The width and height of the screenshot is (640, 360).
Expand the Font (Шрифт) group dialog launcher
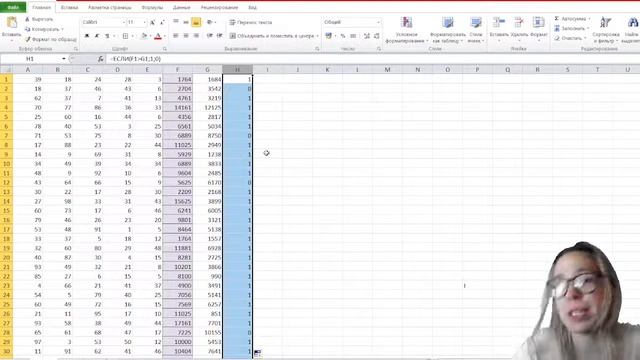tap(164, 49)
